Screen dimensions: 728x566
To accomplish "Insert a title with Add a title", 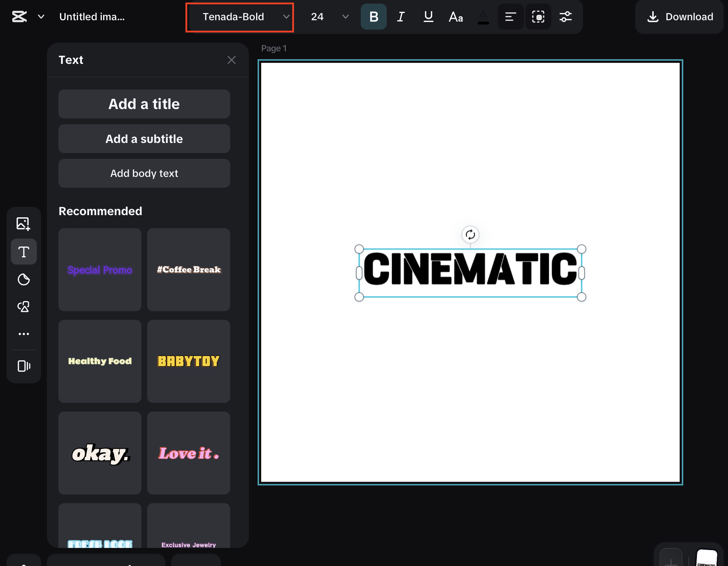I will tap(144, 104).
